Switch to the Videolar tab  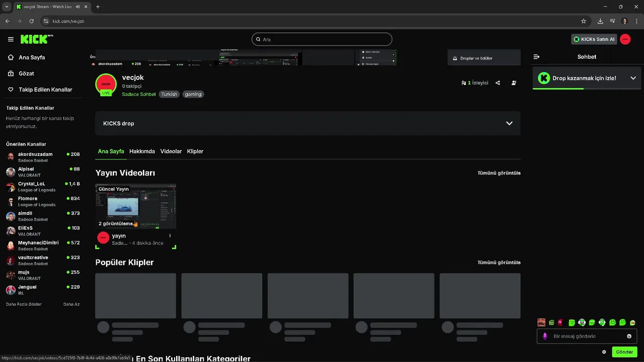coord(171,151)
